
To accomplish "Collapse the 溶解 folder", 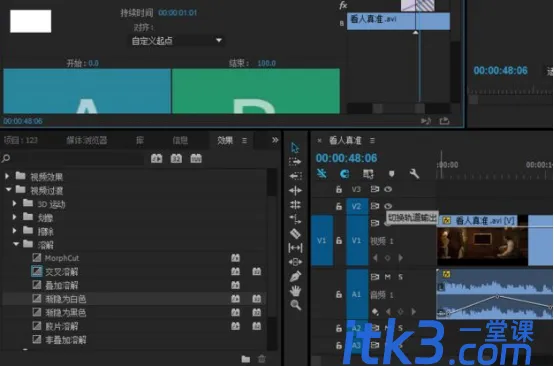I will pos(16,244).
